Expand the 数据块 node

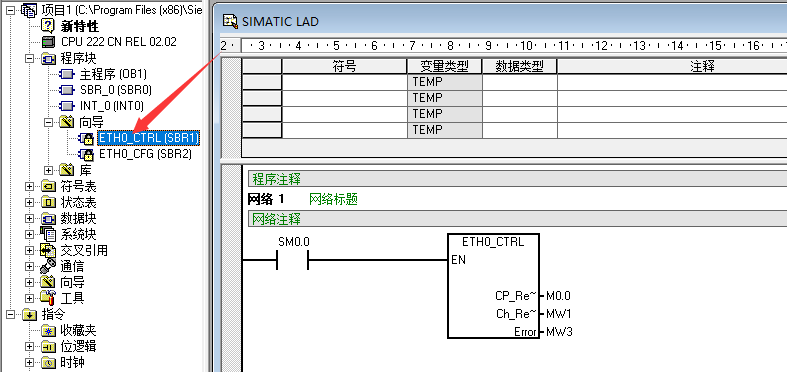(x=30, y=218)
